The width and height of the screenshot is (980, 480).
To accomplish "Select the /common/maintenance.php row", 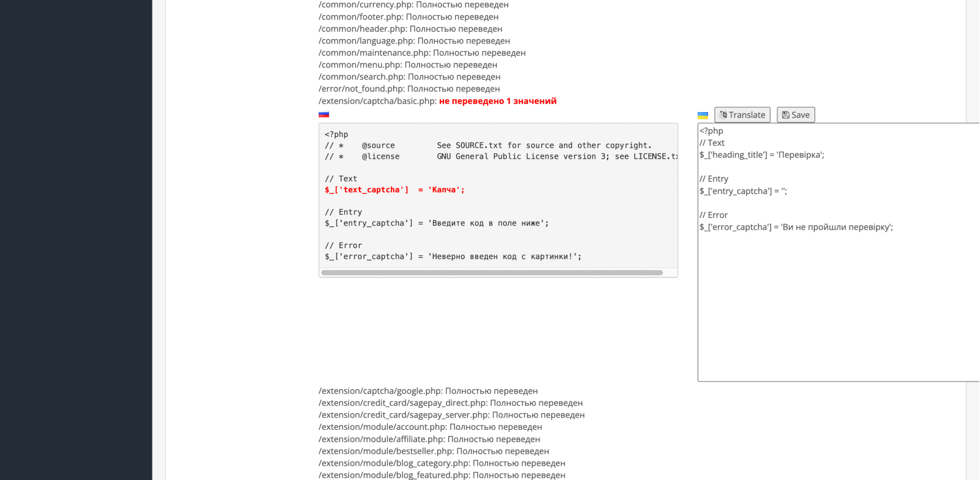I will coord(422,53).
